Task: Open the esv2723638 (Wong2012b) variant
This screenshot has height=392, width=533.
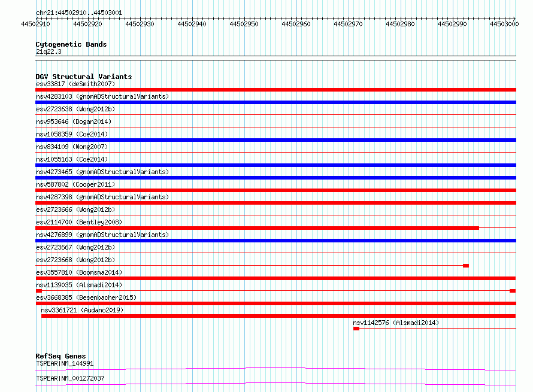Action: pyautogui.click(x=75, y=109)
